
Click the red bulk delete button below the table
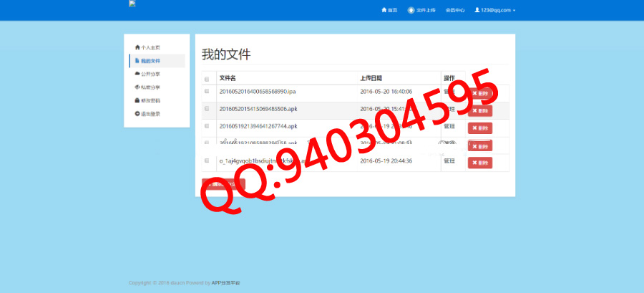click(223, 184)
